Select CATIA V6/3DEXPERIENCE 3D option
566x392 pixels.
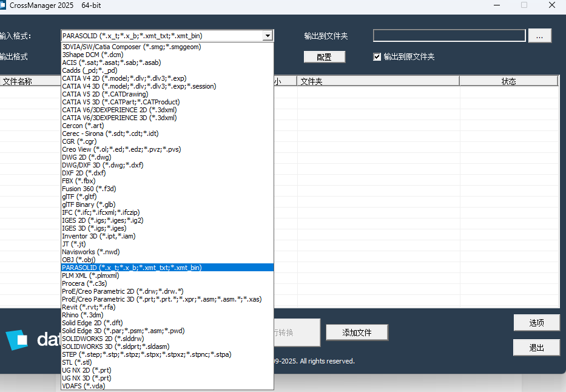click(167, 118)
